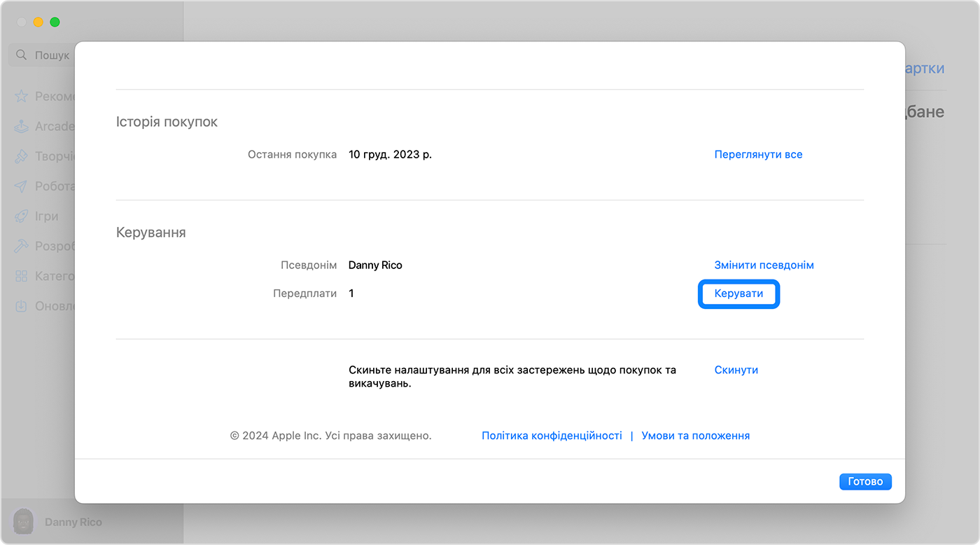Click the Передплати label
980x545 pixels.
click(x=304, y=294)
